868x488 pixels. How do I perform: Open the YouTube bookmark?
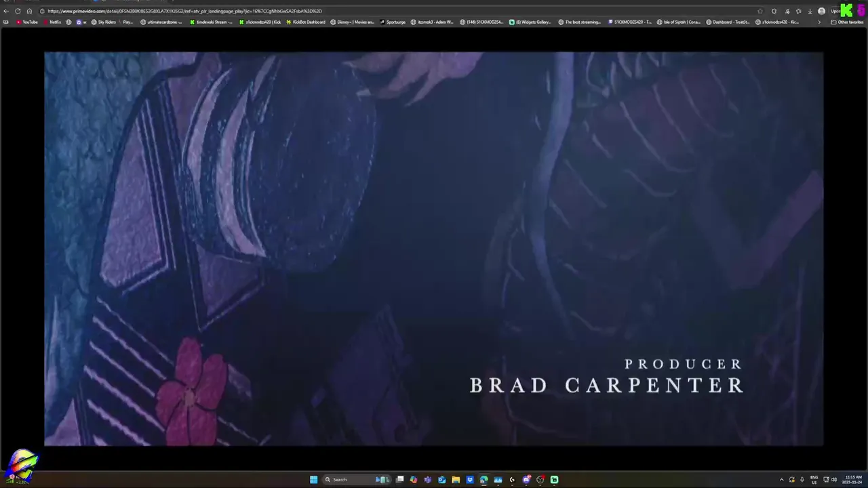(27, 22)
